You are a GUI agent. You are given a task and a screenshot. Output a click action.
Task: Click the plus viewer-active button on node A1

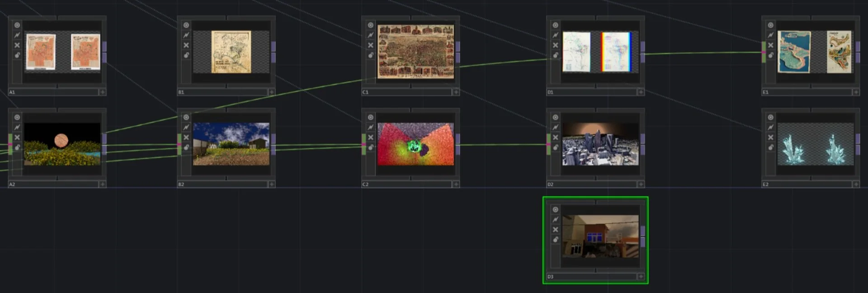click(x=103, y=92)
